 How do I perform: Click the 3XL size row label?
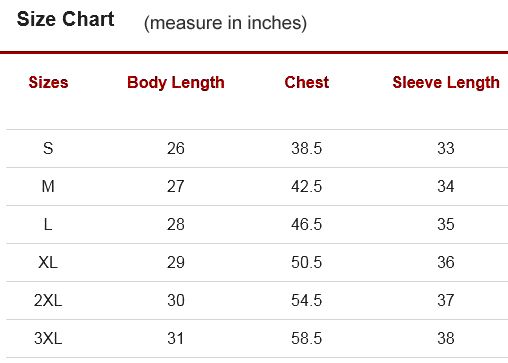[x=48, y=338]
